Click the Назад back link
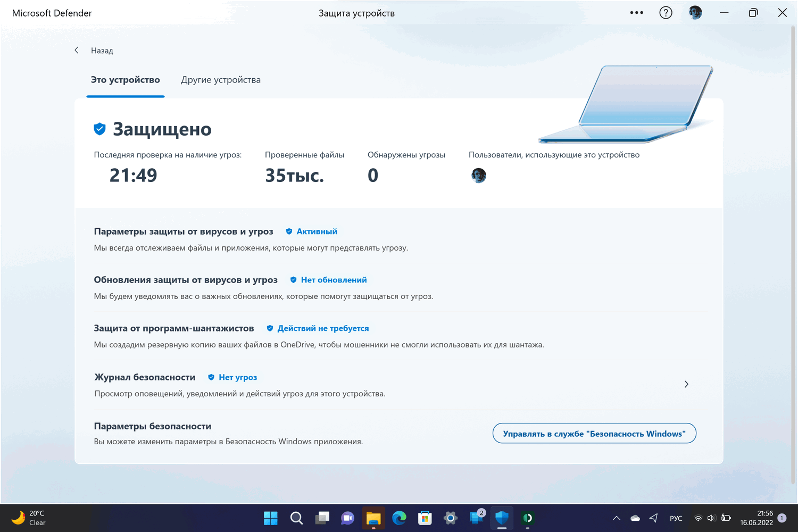The height and width of the screenshot is (532, 798). (x=102, y=51)
